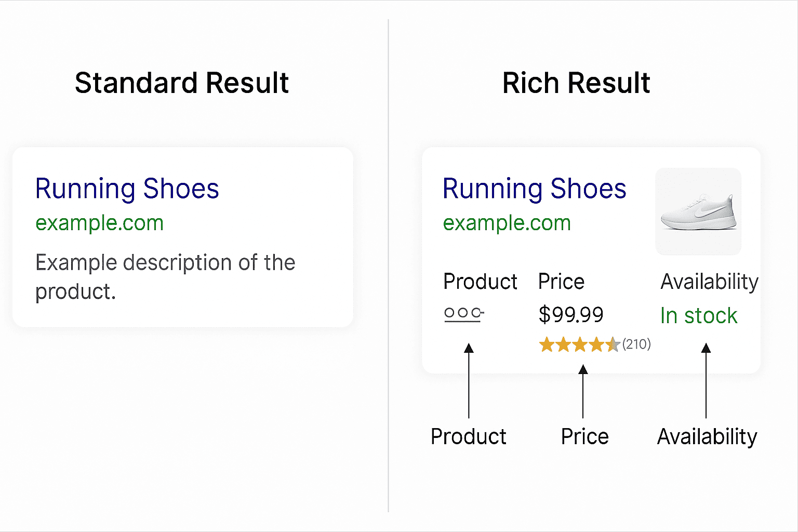Click example.com URL in the standard result
Image resolution: width=798 pixels, height=532 pixels.
click(x=100, y=223)
